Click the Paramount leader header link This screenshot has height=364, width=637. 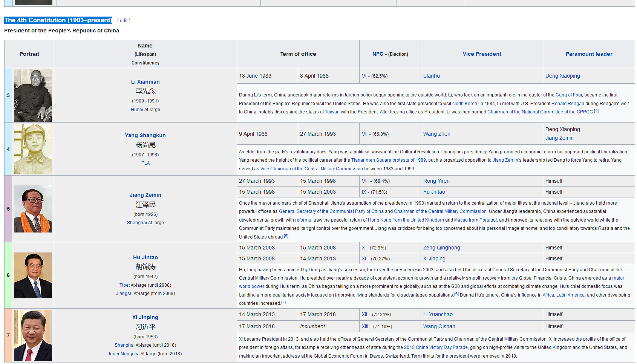click(x=589, y=54)
